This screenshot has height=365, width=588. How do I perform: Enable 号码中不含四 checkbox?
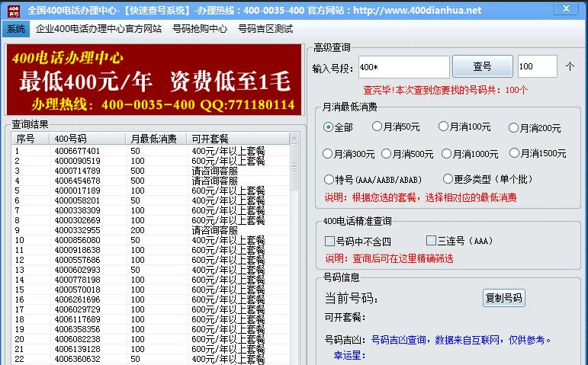point(329,241)
